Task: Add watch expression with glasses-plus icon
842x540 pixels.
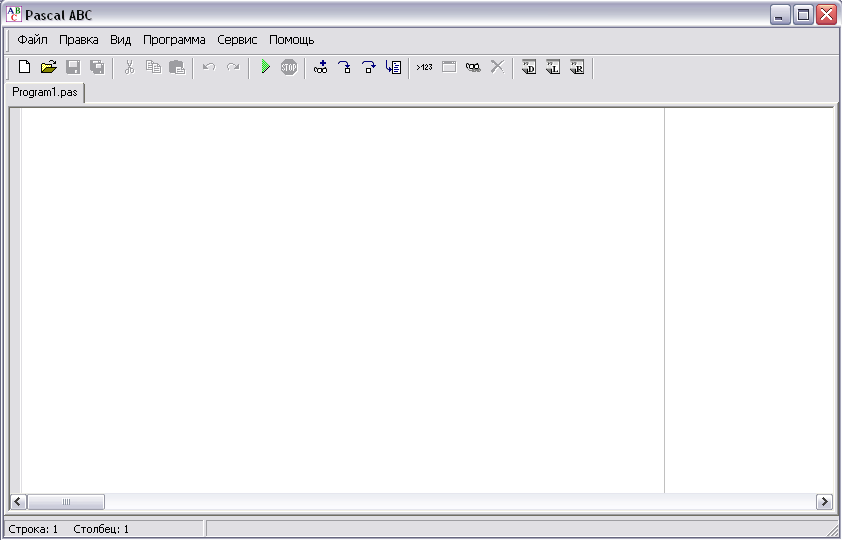Action: point(321,67)
